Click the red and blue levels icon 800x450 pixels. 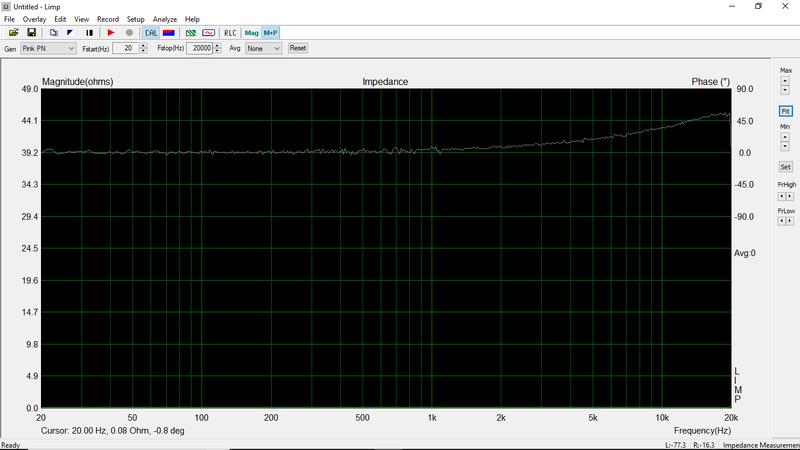click(x=168, y=33)
